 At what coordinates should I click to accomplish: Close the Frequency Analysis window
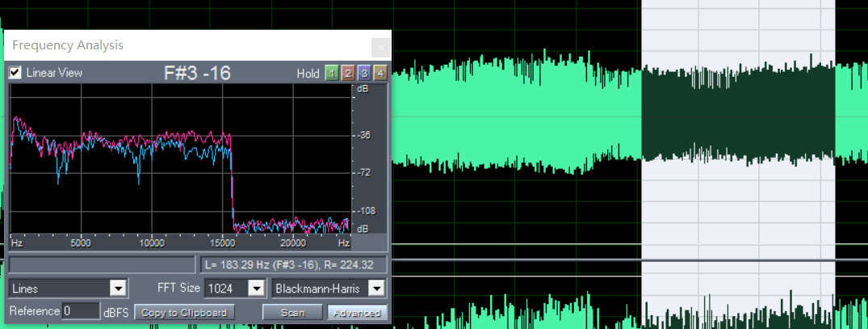pyautogui.click(x=381, y=47)
